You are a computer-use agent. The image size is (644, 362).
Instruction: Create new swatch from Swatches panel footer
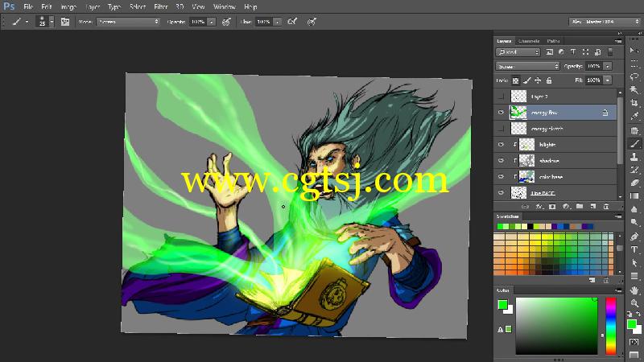click(592, 280)
